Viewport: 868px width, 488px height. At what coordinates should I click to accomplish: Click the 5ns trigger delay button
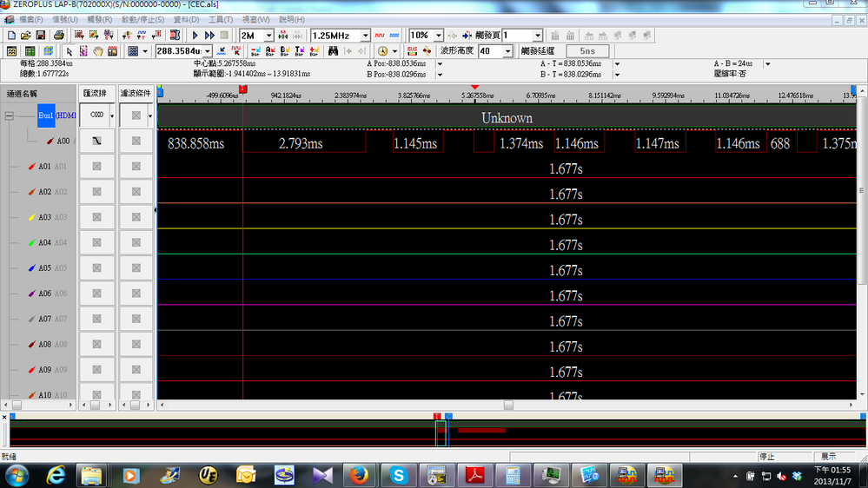pyautogui.click(x=587, y=51)
